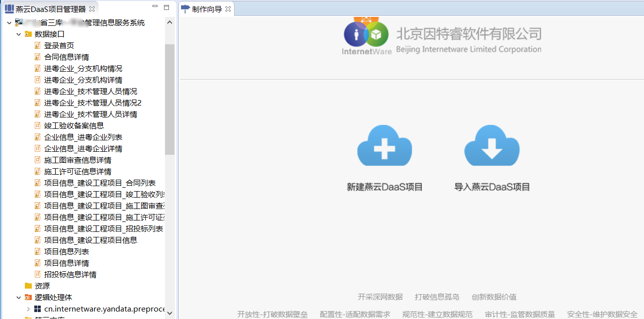Image resolution: width=644 pixels, height=319 pixels.
Task: Click the icon beside 进粤企业_分支机构情况
Action: click(x=37, y=68)
